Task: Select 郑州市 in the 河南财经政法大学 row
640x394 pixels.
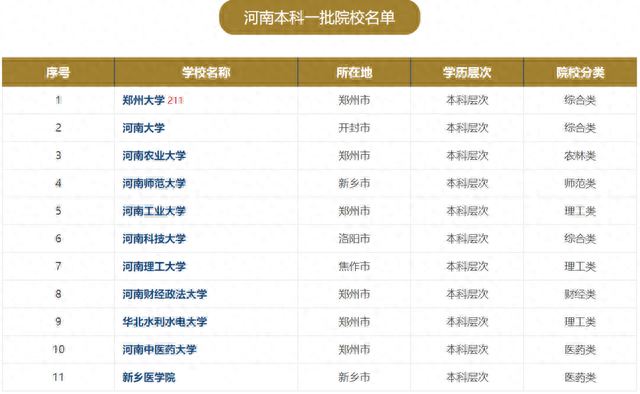Action: (354, 294)
